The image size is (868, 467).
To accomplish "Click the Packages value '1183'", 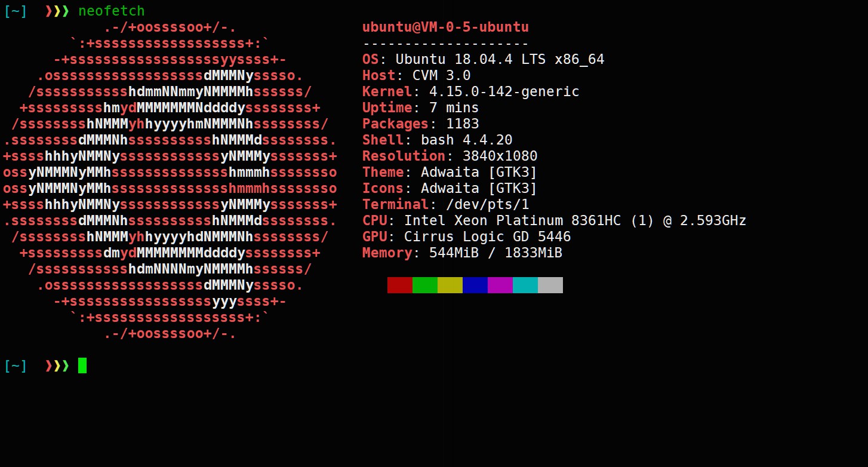I will coord(463,124).
